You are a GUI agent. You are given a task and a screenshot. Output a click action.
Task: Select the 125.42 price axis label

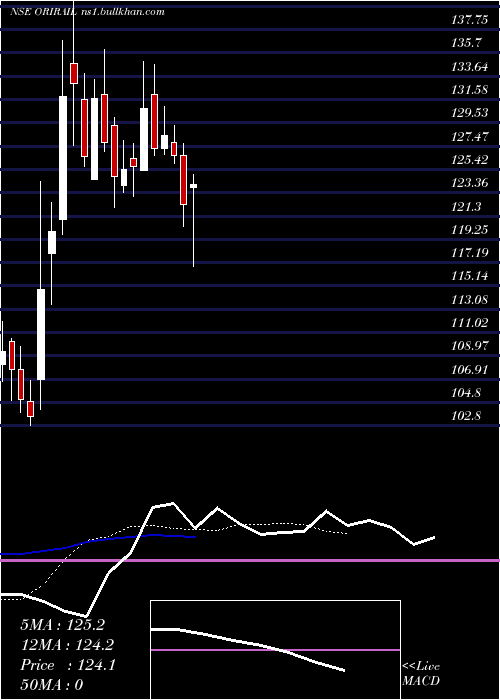click(470, 159)
